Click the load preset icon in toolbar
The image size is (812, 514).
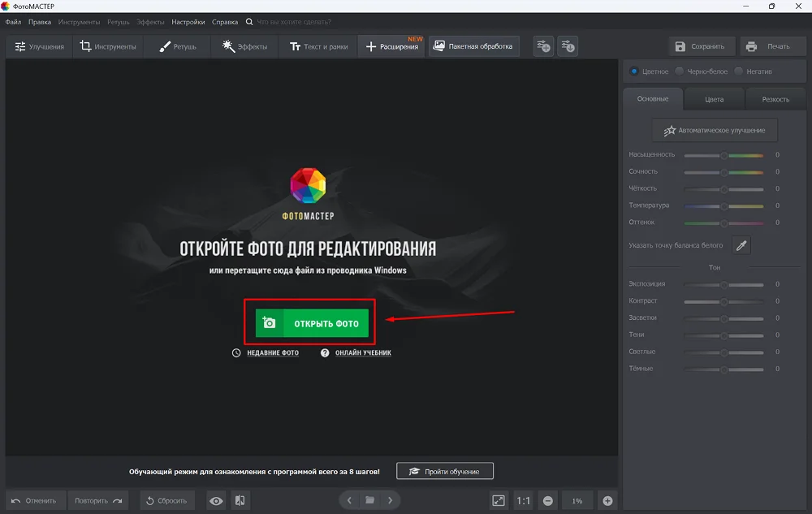pyautogui.click(x=568, y=47)
